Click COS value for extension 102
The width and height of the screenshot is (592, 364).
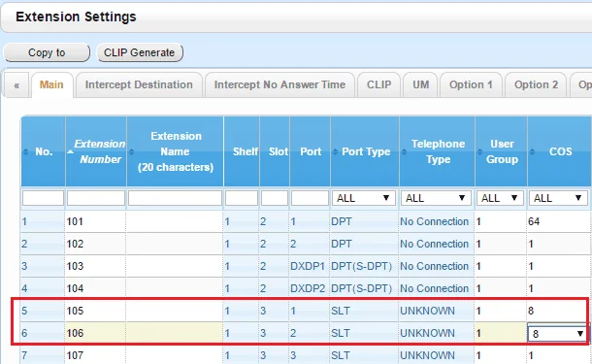[558, 244]
